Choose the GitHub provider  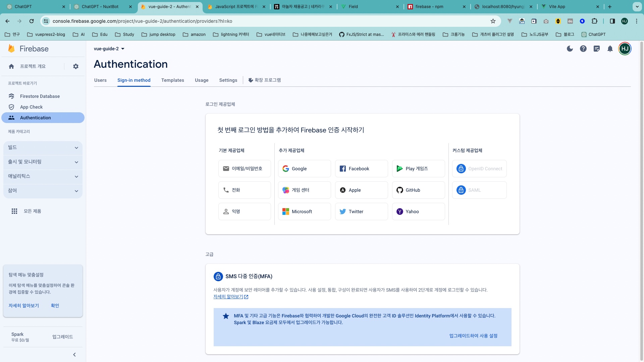[419, 190]
